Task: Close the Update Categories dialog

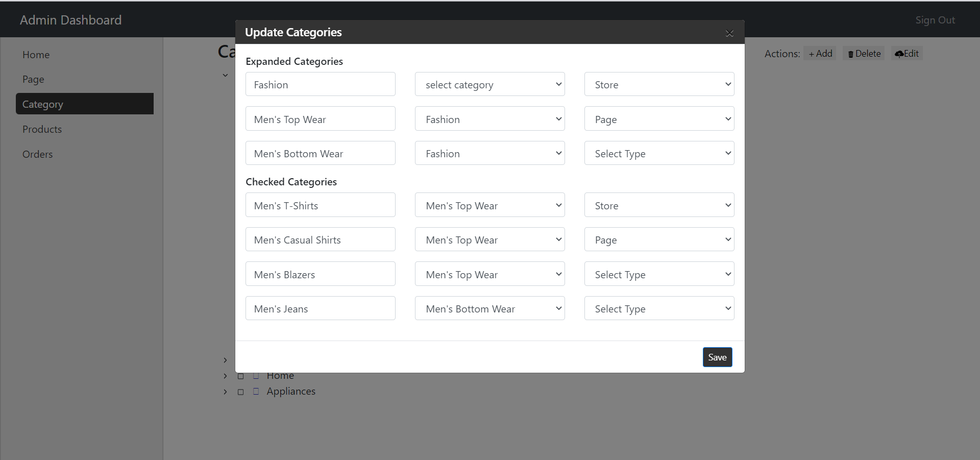Action: [729, 33]
